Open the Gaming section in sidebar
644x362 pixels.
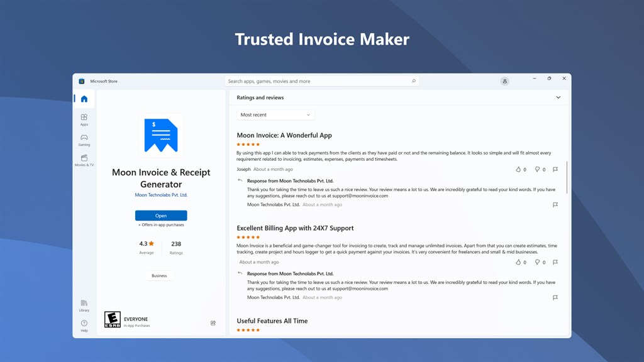click(84, 140)
